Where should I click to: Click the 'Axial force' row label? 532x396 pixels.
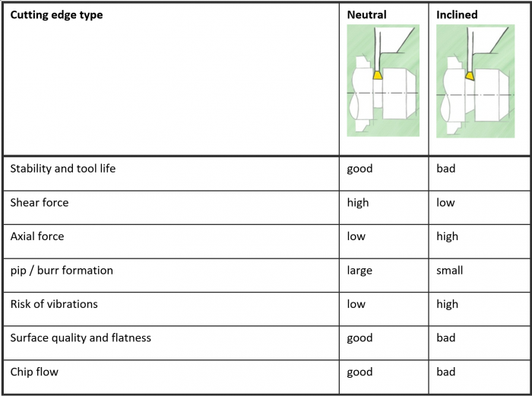[37, 236]
